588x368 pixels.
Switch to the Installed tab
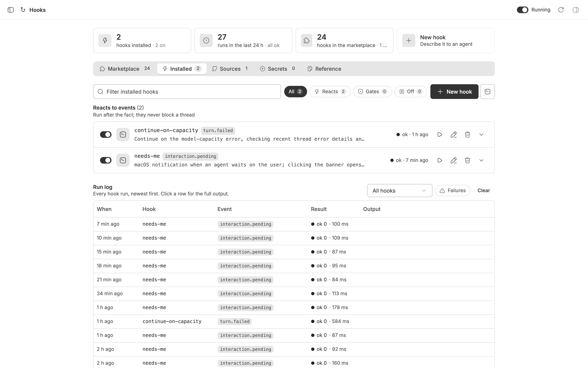click(x=182, y=69)
